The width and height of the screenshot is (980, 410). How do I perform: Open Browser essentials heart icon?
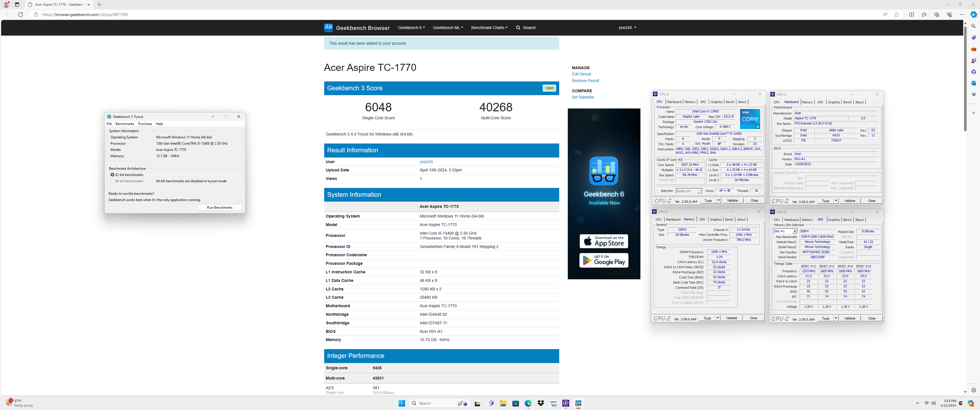(949, 15)
